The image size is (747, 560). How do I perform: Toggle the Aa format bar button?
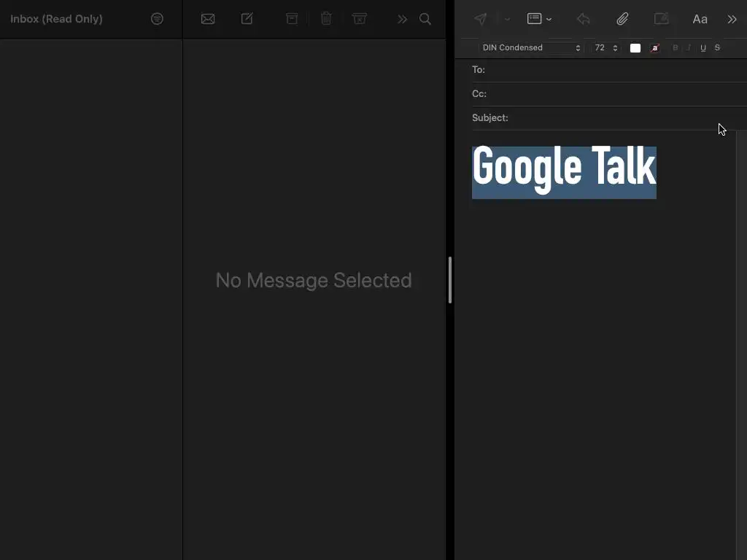click(x=700, y=19)
